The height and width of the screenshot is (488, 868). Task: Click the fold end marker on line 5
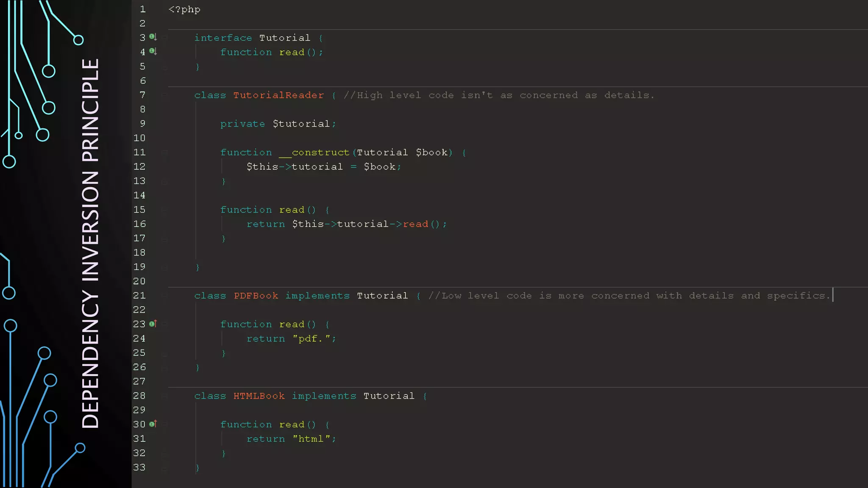(164, 67)
